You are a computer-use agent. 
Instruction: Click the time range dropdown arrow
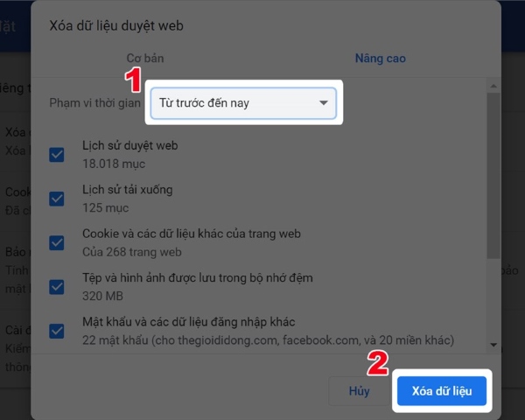coord(325,103)
